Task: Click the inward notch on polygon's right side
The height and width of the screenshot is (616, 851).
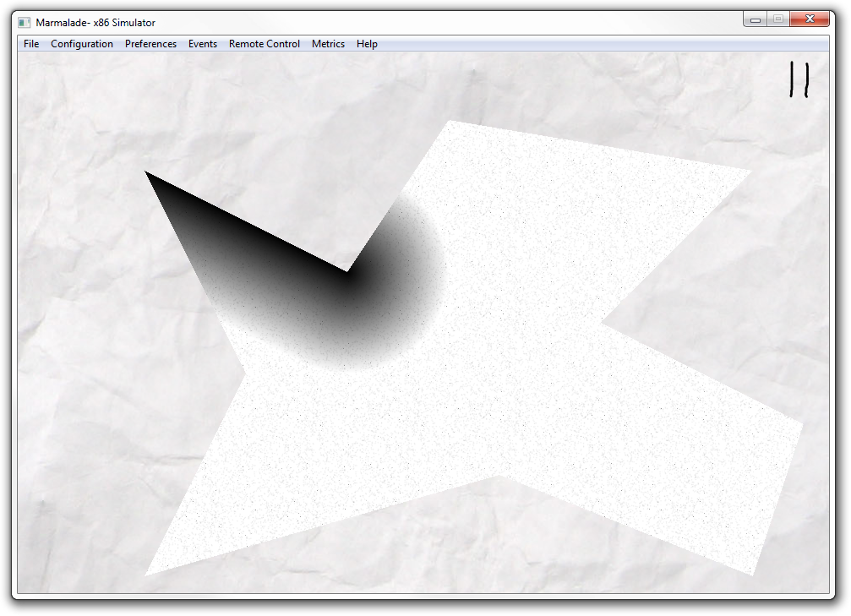Action: [x=603, y=324]
